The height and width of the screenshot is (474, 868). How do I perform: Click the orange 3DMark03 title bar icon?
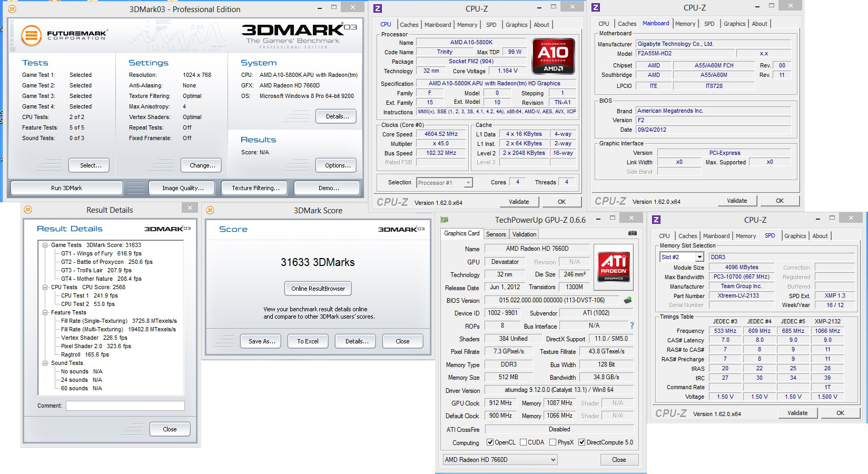[12, 9]
